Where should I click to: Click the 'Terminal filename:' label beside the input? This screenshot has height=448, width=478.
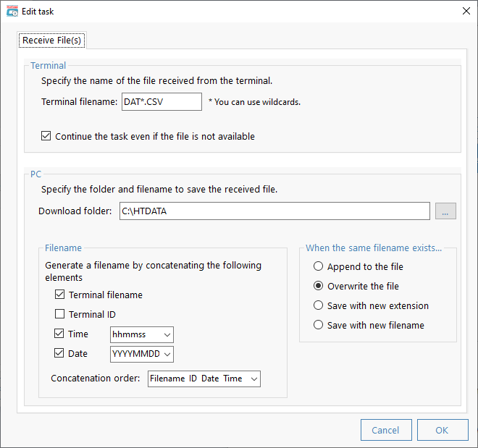pos(79,102)
